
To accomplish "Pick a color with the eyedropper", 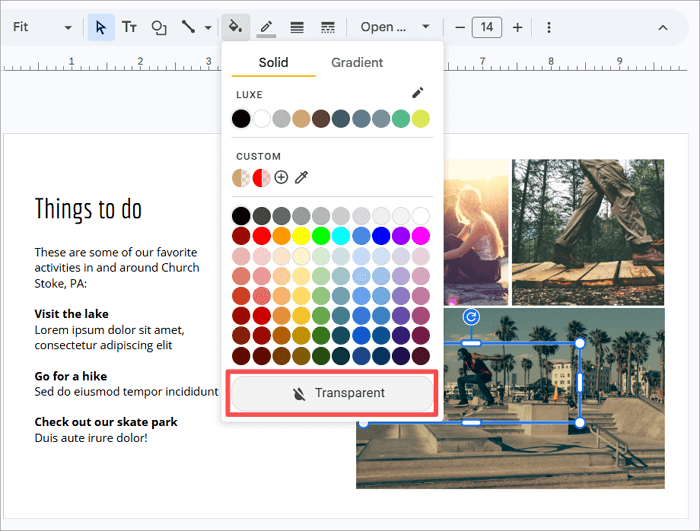I will click(x=301, y=177).
